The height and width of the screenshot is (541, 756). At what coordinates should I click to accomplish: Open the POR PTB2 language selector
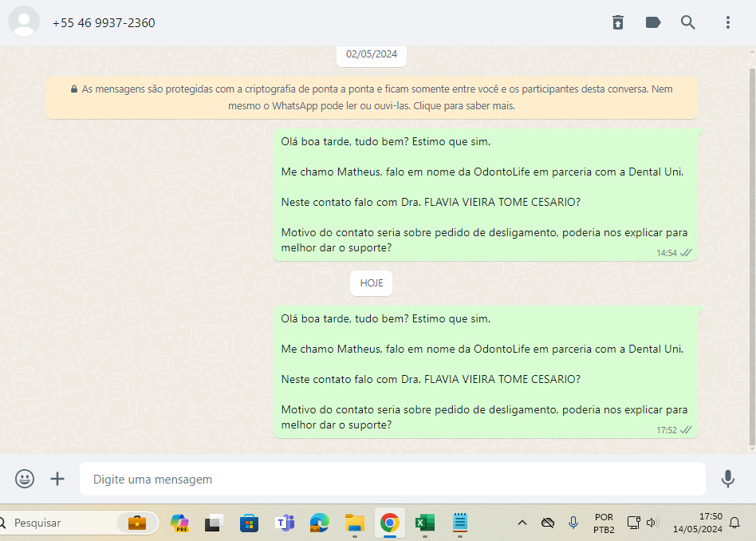(604, 523)
